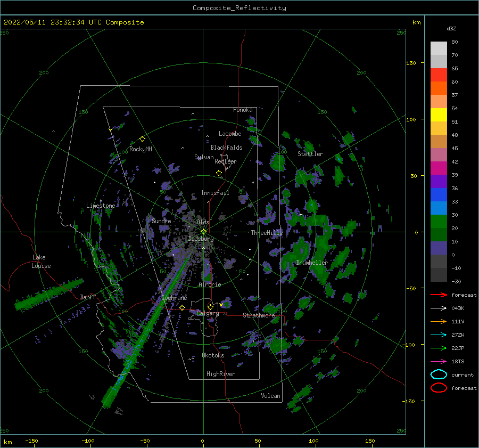Select the top light-gray swatch in dBZ legend
479x448 pixels.
[439, 48]
